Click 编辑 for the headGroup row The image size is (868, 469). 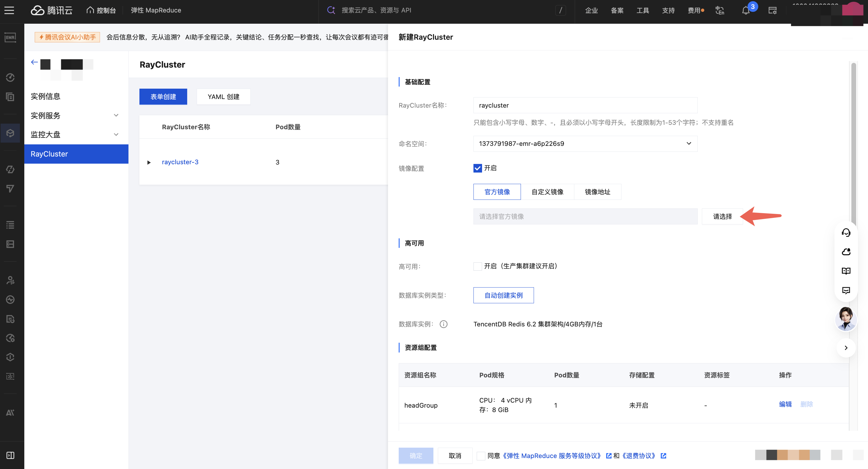(x=785, y=404)
